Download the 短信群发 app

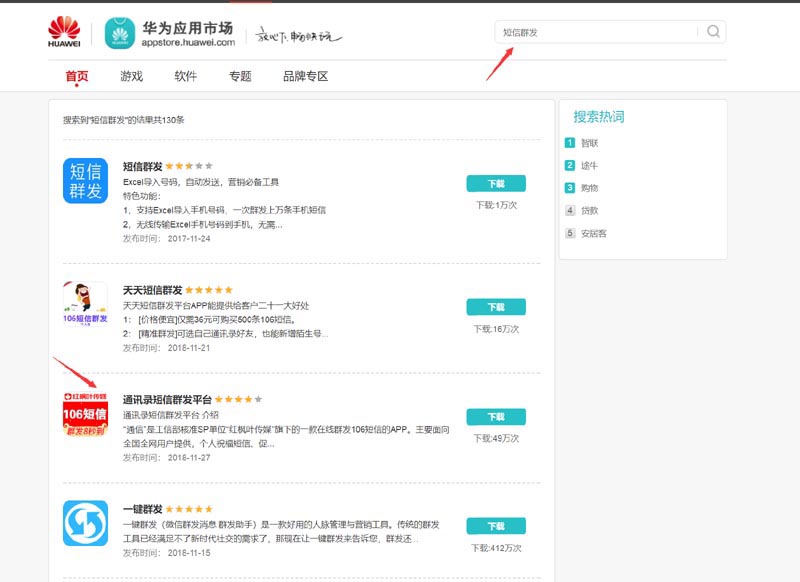pos(495,184)
